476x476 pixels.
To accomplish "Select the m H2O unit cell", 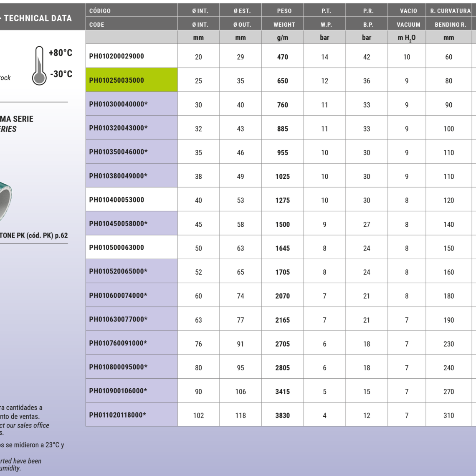I will [407, 38].
